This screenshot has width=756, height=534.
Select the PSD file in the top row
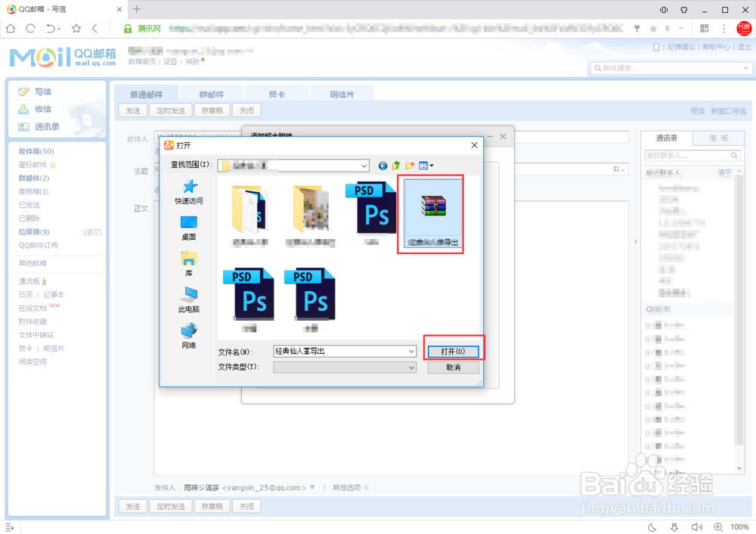click(x=371, y=213)
